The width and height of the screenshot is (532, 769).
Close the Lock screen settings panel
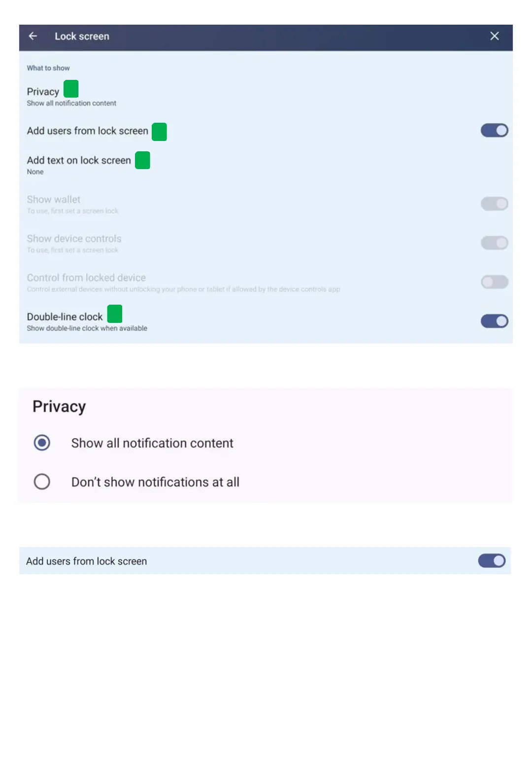pyautogui.click(x=495, y=36)
